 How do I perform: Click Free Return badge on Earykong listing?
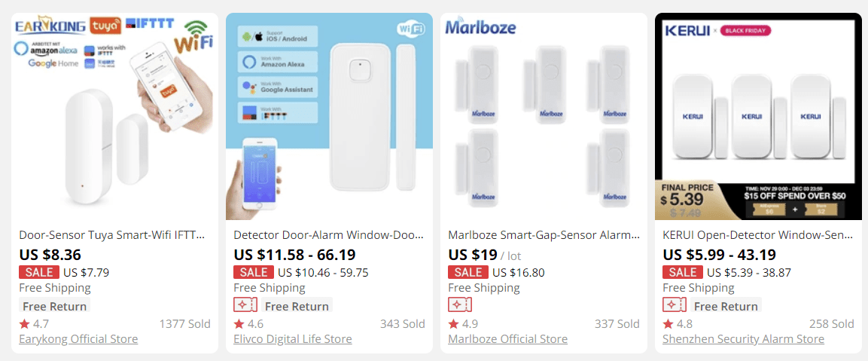(54, 306)
